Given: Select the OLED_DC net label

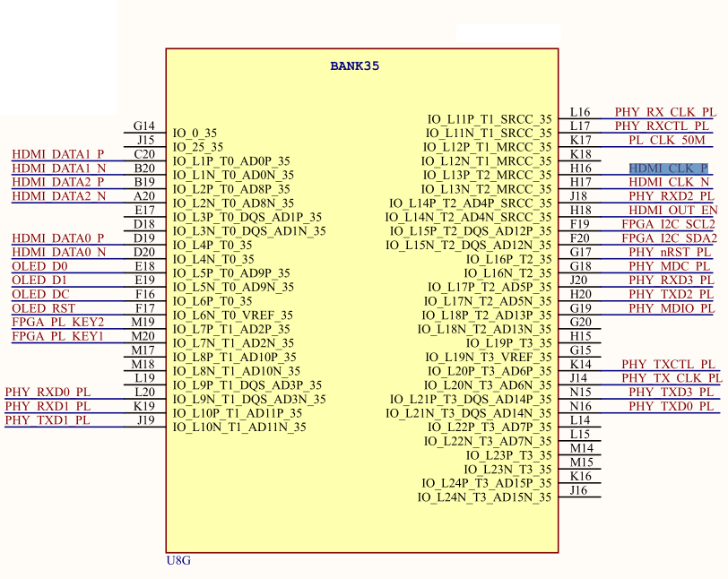Looking at the screenshot, I should pos(41,294).
